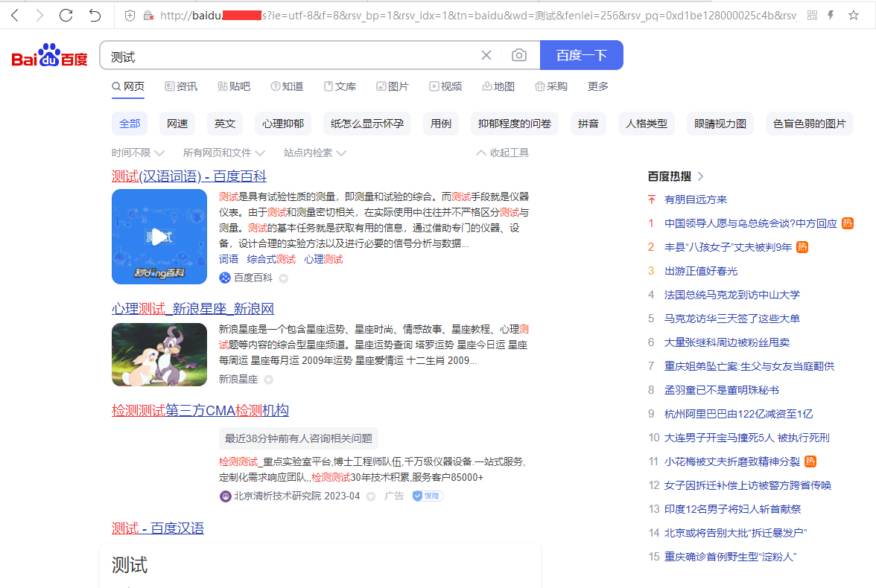Screen dimensions: 876x588
Task: Open the 心理测试_新浪星座 result link
Action: pyautogui.click(x=193, y=309)
